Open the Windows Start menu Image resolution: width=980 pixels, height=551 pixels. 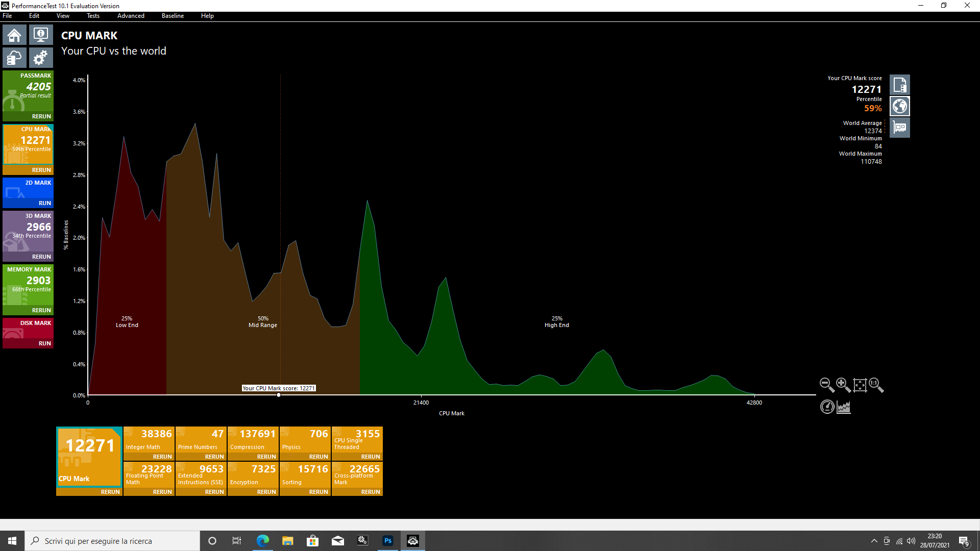12,541
